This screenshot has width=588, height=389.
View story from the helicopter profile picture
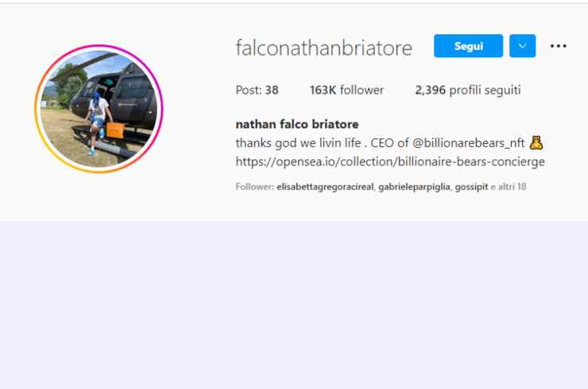pyautogui.click(x=99, y=109)
